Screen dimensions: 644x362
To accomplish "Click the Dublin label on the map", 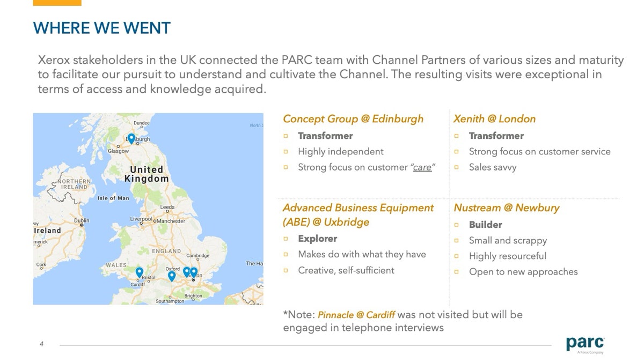I will tap(82, 220).
